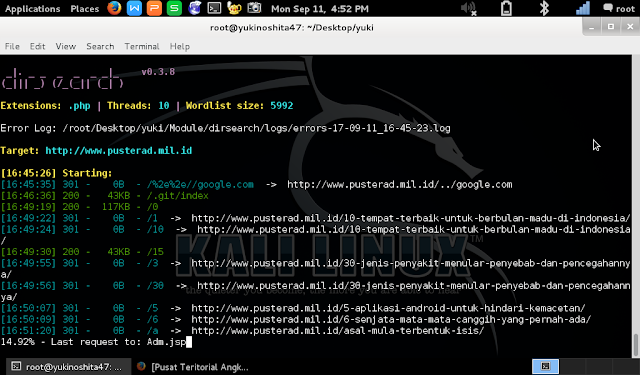Open the screenshot camera tool
The width and height of the screenshot is (640, 375).
tap(254, 8)
